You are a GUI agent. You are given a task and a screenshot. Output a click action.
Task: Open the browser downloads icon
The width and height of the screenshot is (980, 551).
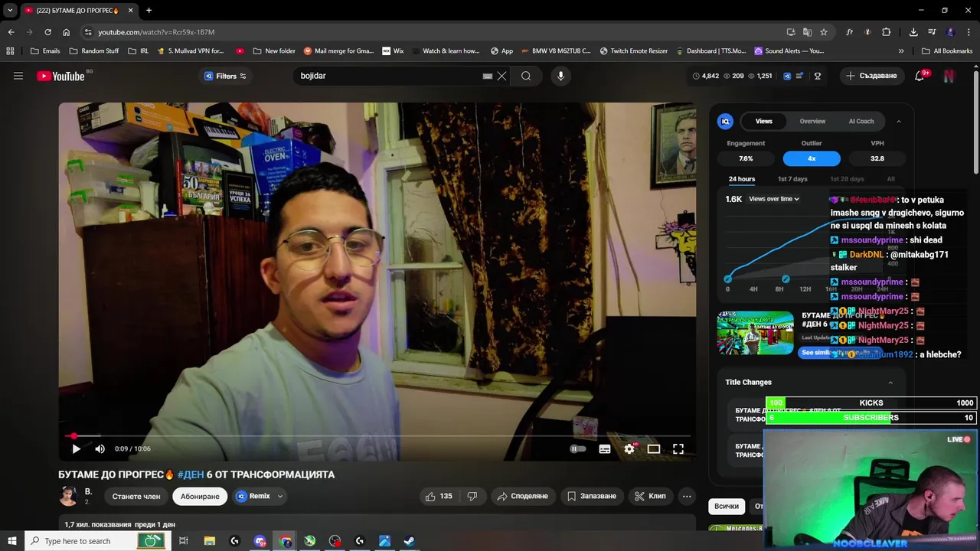pos(913,32)
